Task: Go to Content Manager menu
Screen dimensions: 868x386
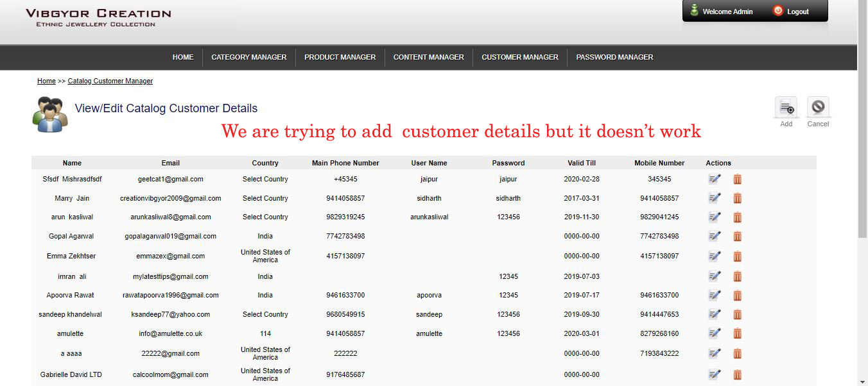Action: 428,57
